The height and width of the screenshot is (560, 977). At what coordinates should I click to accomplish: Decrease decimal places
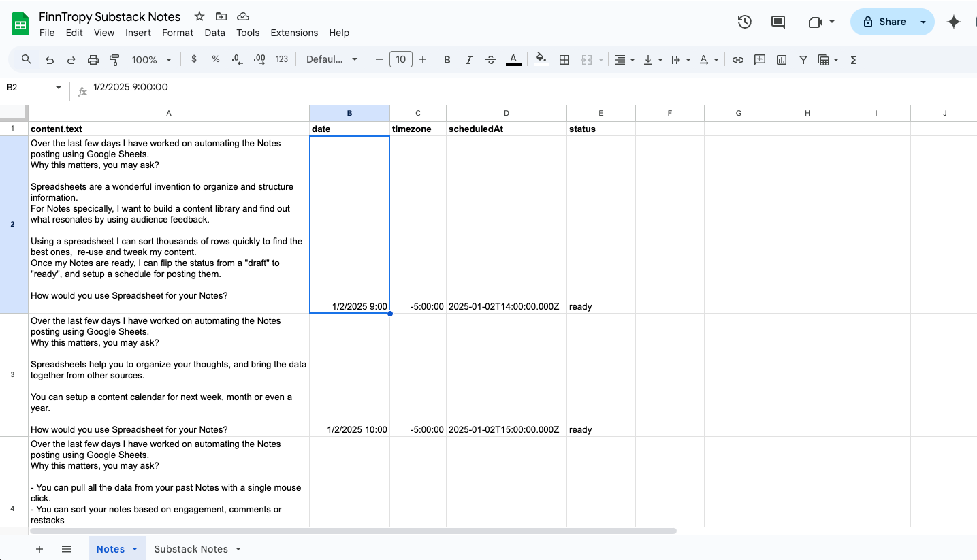(x=237, y=59)
